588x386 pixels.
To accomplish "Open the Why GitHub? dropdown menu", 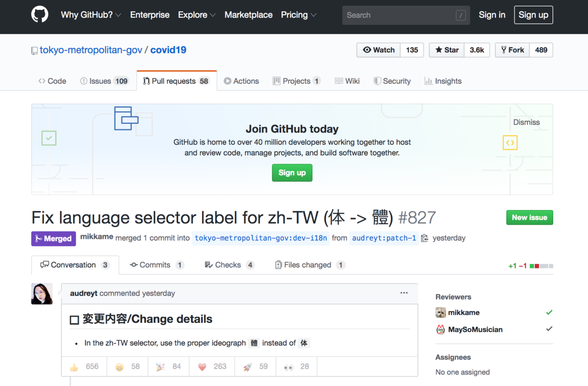I will coord(91,15).
